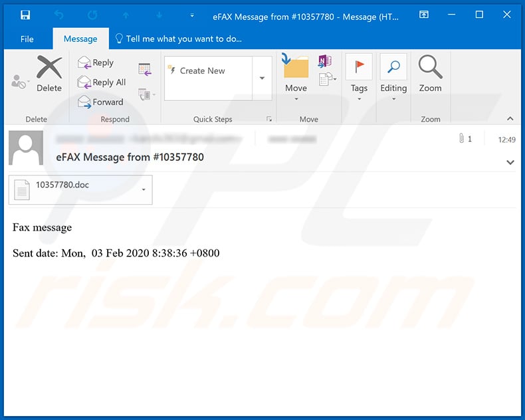The width and height of the screenshot is (525, 420).
Task: Click the received time 12:49
Action: click(506, 140)
